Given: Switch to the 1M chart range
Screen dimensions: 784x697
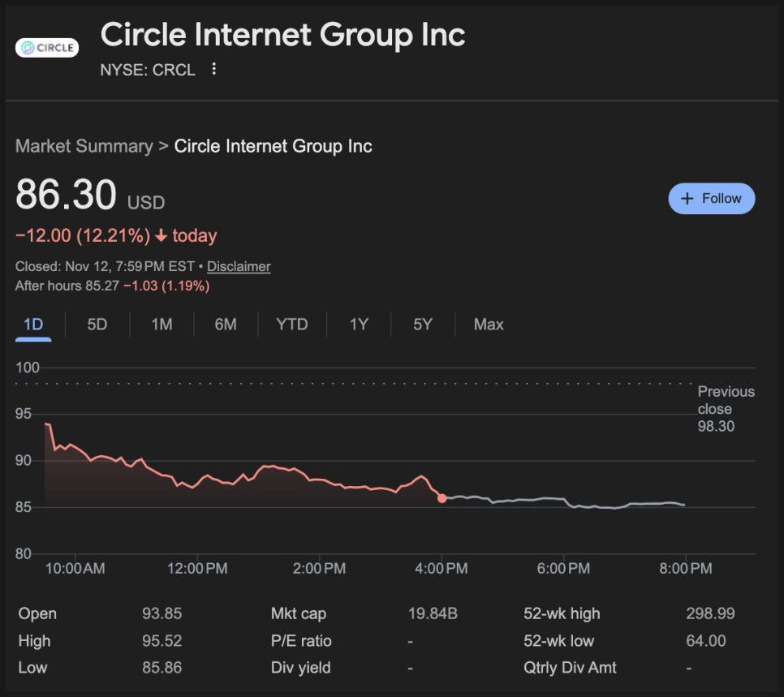Looking at the screenshot, I should pos(162,325).
